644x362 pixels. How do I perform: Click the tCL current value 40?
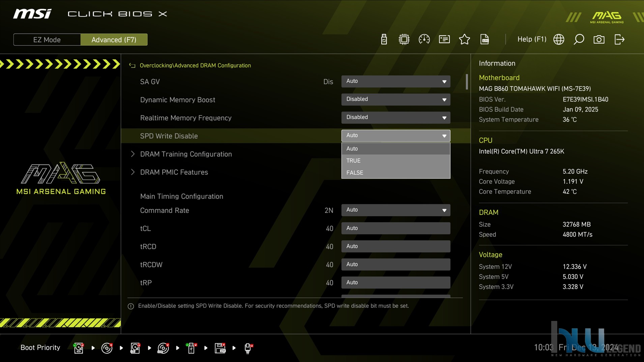(329, 229)
